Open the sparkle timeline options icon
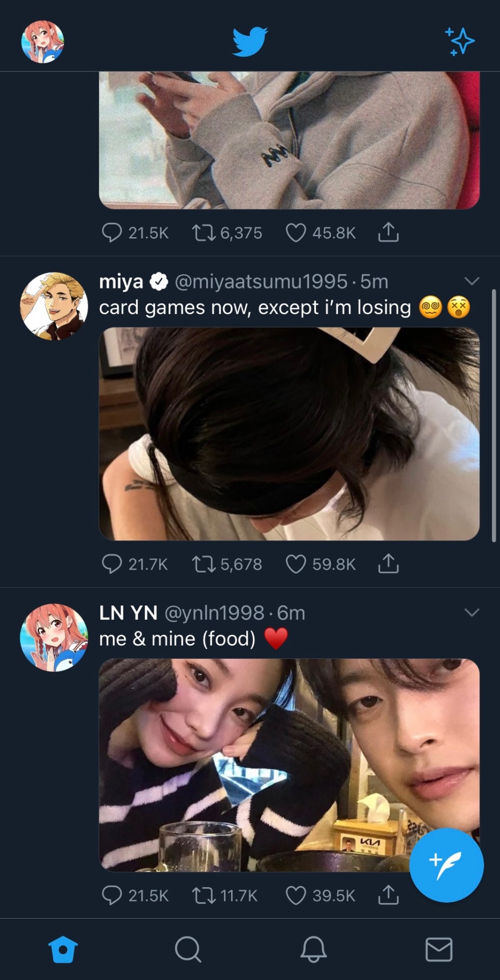 (x=460, y=41)
